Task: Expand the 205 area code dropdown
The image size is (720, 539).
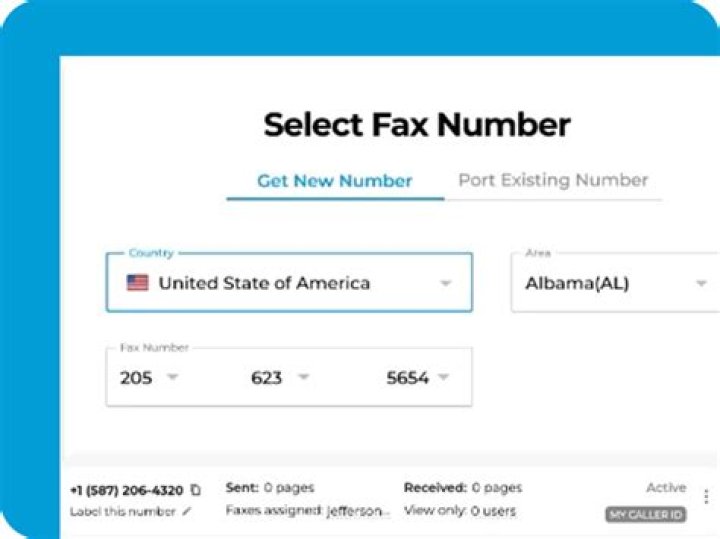Action: 172,378
